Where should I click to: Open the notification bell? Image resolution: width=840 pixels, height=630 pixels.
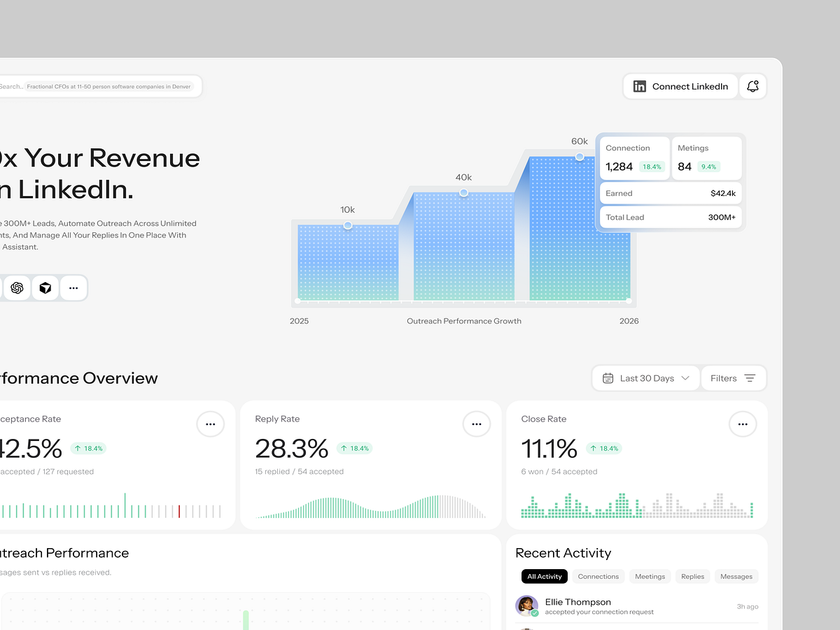click(753, 87)
